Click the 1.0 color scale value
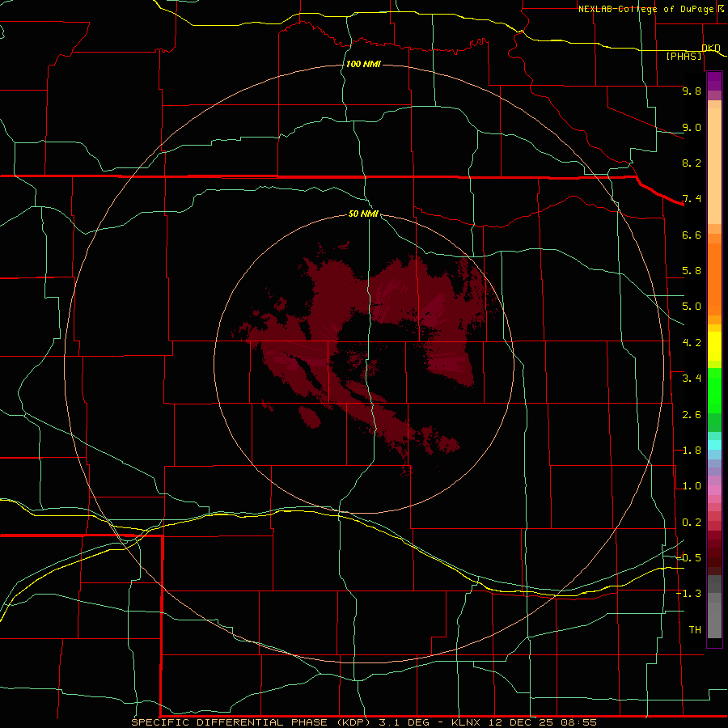728x728 pixels. (x=692, y=486)
